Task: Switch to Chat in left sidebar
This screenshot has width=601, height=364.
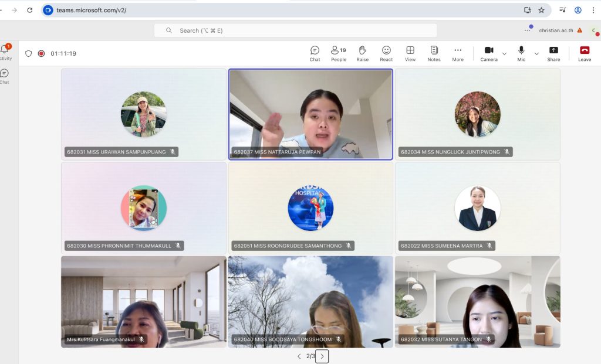Action: click(x=5, y=76)
